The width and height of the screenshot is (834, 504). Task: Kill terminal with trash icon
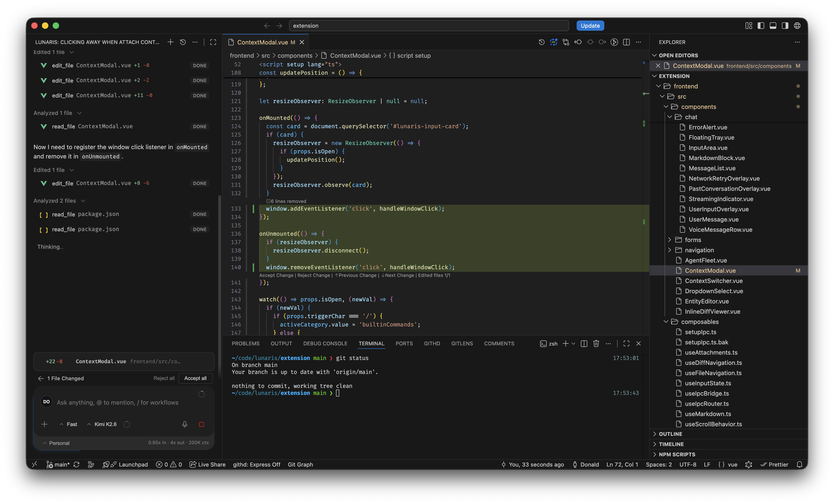pos(596,343)
